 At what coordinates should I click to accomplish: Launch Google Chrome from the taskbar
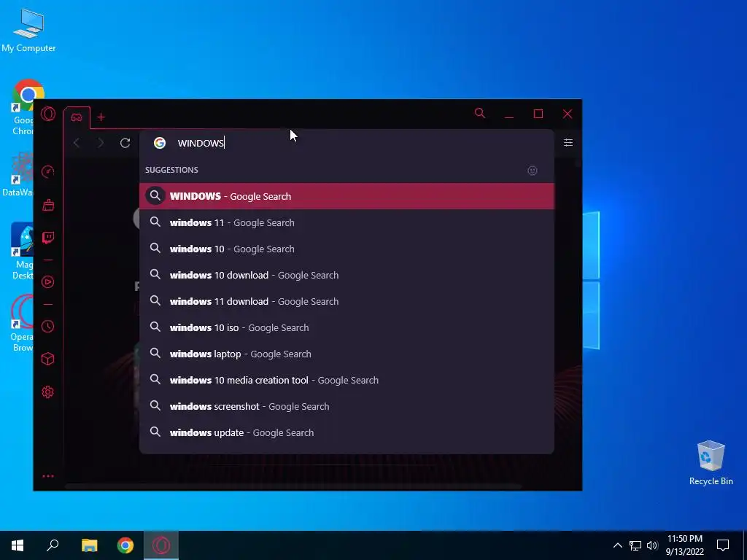(x=125, y=545)
